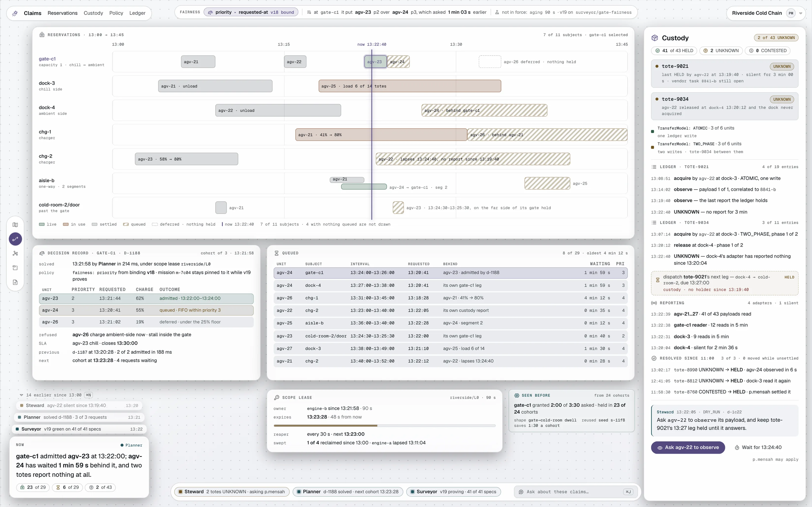This screenshot has height=507, width=812.
Task: Open the map view in the sidebar
Action: (x=15, y=225)
